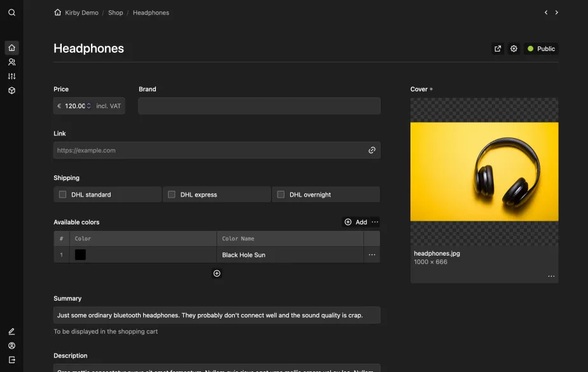The width and height of the screenshot is (588, 372).
Task: Open row options for Black Hole Sun
Action: point(372,255)
